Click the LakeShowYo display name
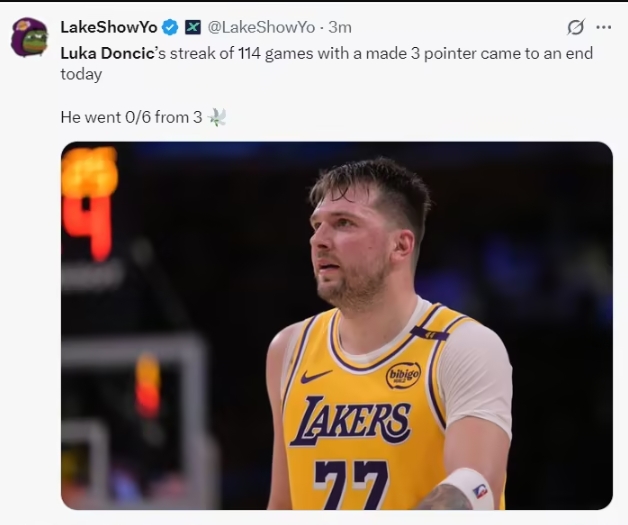This screenshot has height=525, width=628. coord(109,27)
